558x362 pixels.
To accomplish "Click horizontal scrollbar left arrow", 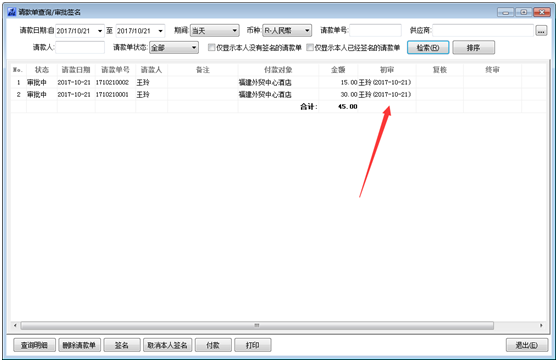I will (15, 325).
